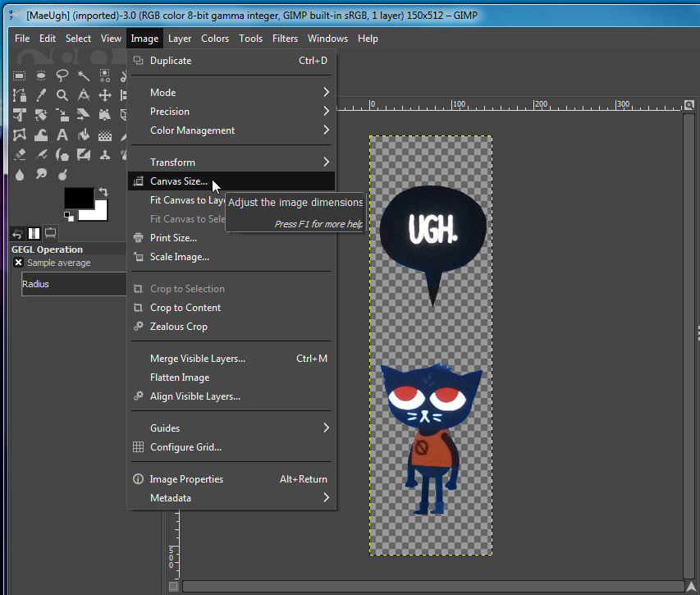Toggle the Sample average checkbox
Viewport: 700px width, 595px height.
click(19, 263)
